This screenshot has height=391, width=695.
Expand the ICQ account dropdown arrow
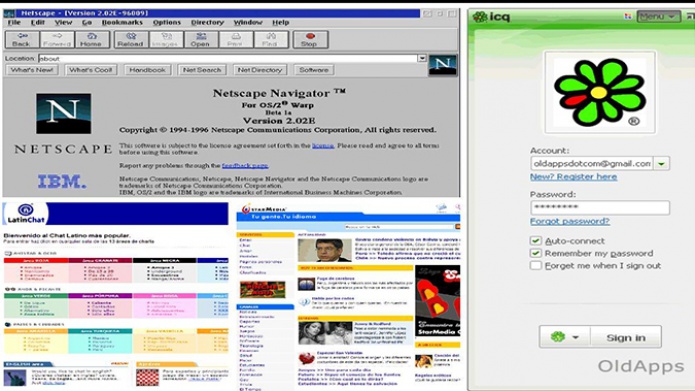(661, 164)
